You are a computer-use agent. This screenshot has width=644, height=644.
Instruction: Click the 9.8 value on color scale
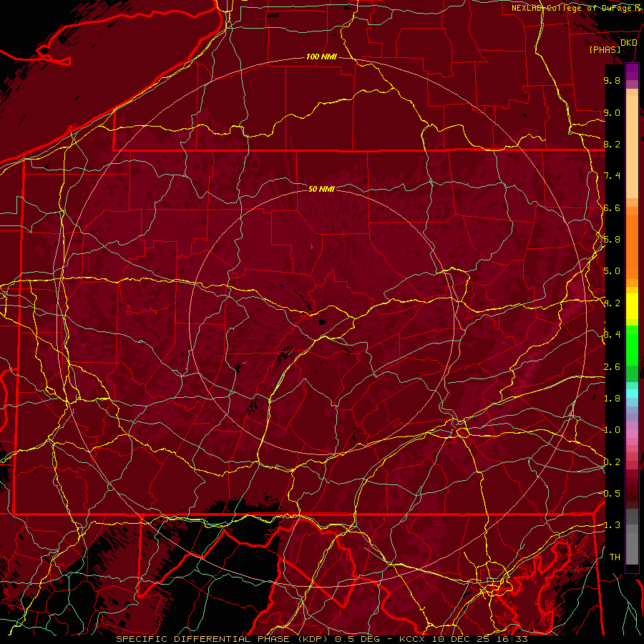click(612, 80)
